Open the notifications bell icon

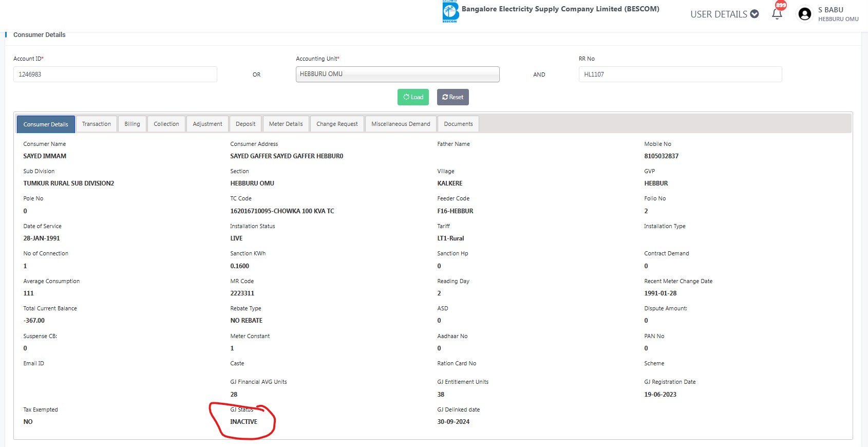(x=777, y=14)
